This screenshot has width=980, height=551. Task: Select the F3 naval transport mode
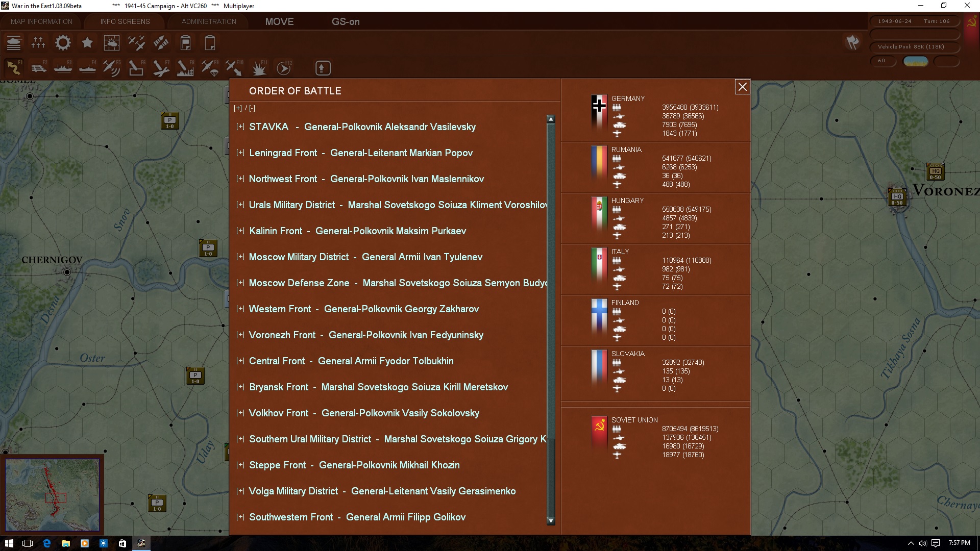point(63,68)
